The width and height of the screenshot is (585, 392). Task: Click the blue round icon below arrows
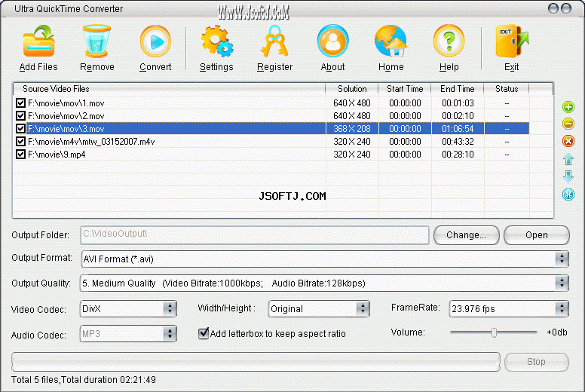pos(568,194)
